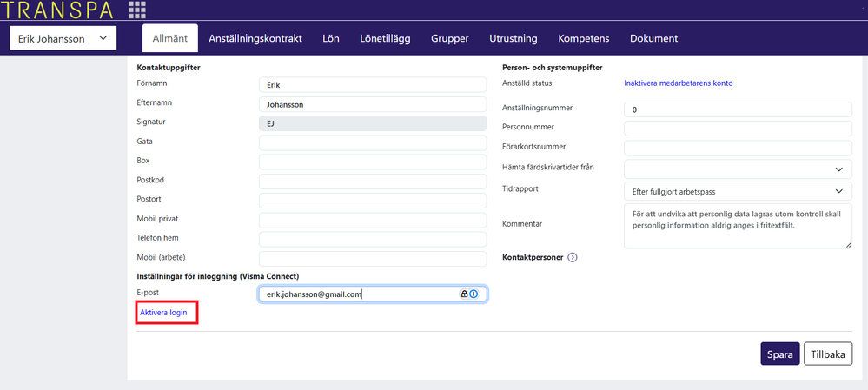The height and width of the screenshot is (390, 868).
Task: Click the Kontaktpersoner label text
Action: click(533, 257)
